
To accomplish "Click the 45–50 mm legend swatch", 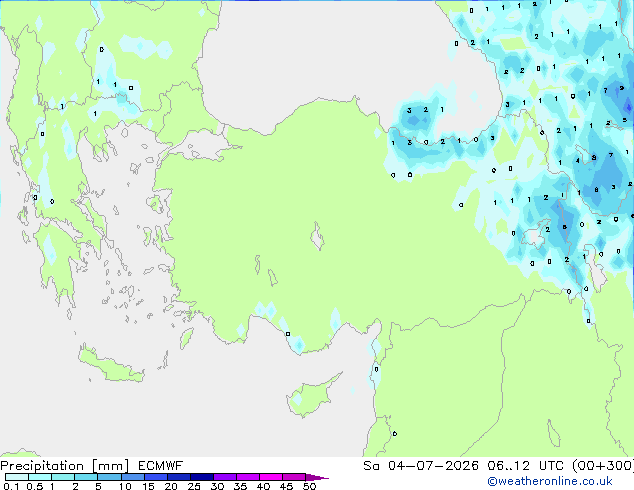I will tap(294, 477).
